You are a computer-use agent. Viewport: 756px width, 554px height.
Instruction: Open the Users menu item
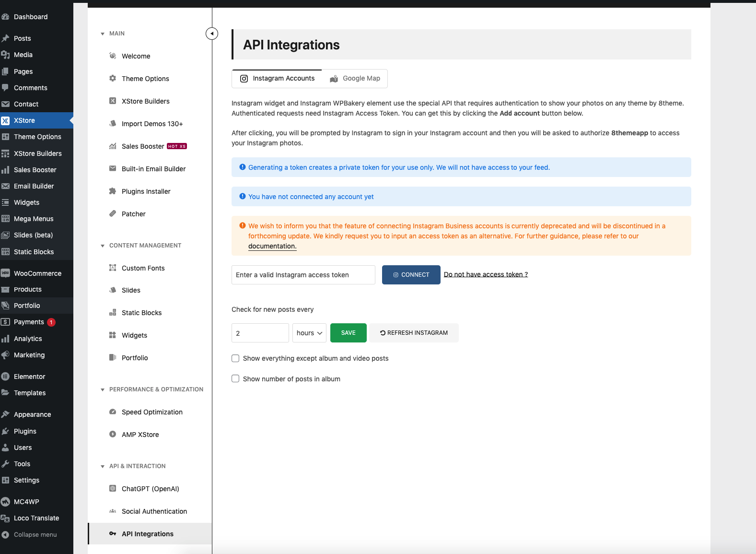point(36,448)
